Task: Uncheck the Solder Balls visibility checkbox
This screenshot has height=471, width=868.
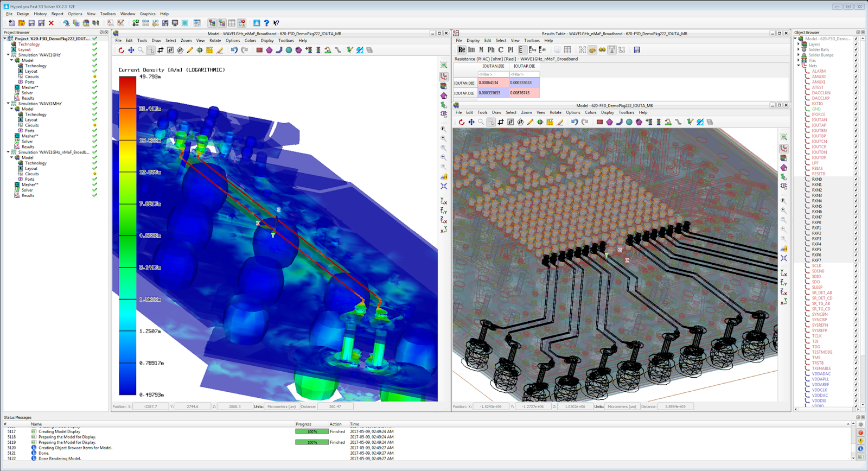Action: coord(856,50)
